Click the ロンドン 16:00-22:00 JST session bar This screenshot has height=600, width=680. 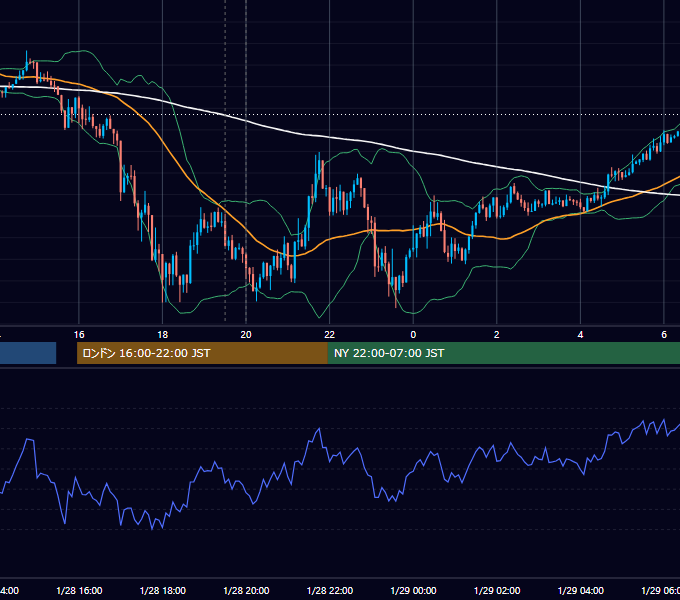tap(202, 353)
